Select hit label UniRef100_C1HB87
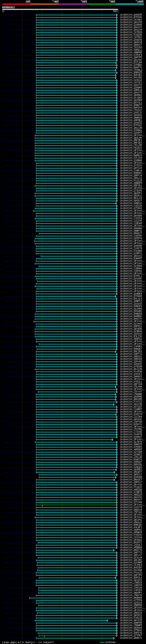146x644 pixels. [131, 409]
